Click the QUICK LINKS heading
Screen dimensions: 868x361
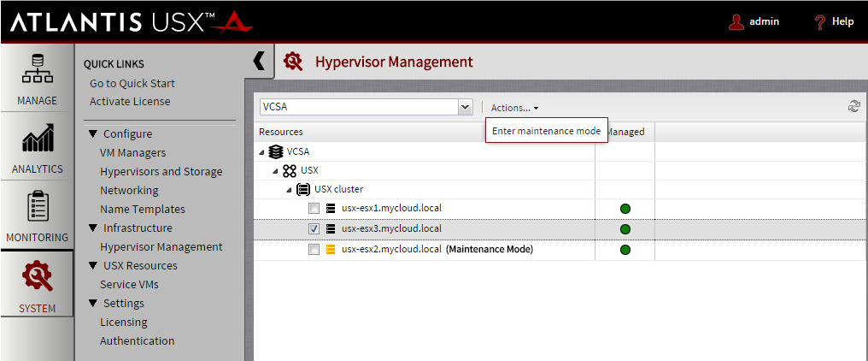point(114,64)
